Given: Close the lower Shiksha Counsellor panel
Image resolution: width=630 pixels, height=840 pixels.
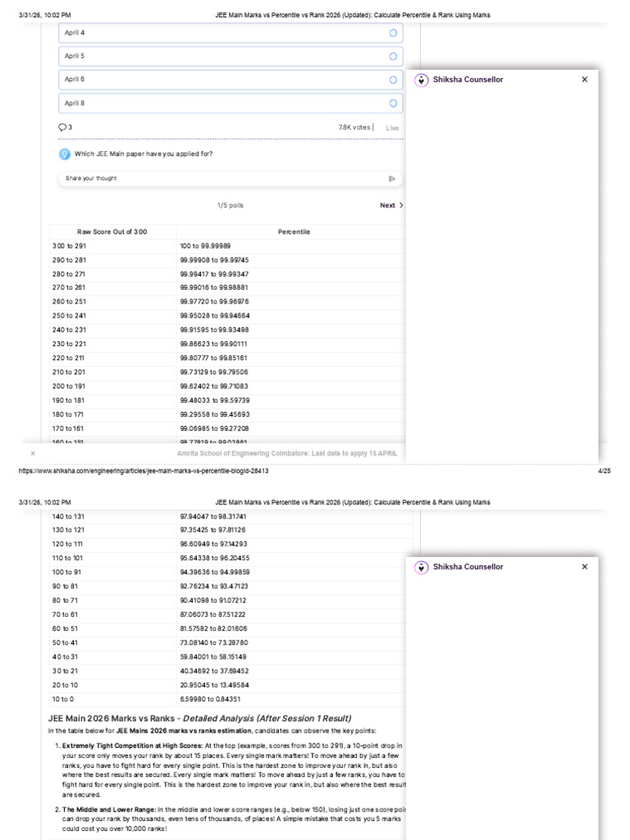Looking at the screenshot, I should [x=584, y=566].
